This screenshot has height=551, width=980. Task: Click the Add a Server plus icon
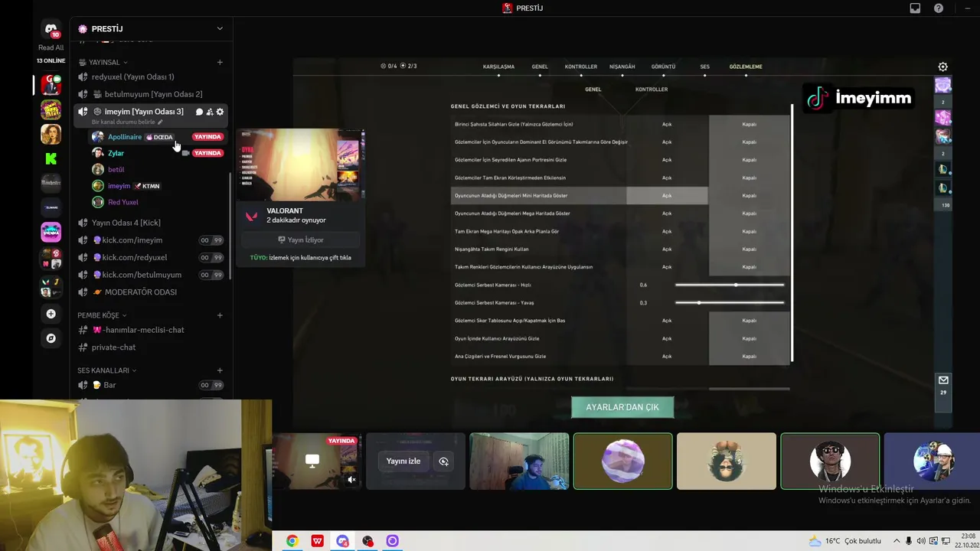coord(51,314)
